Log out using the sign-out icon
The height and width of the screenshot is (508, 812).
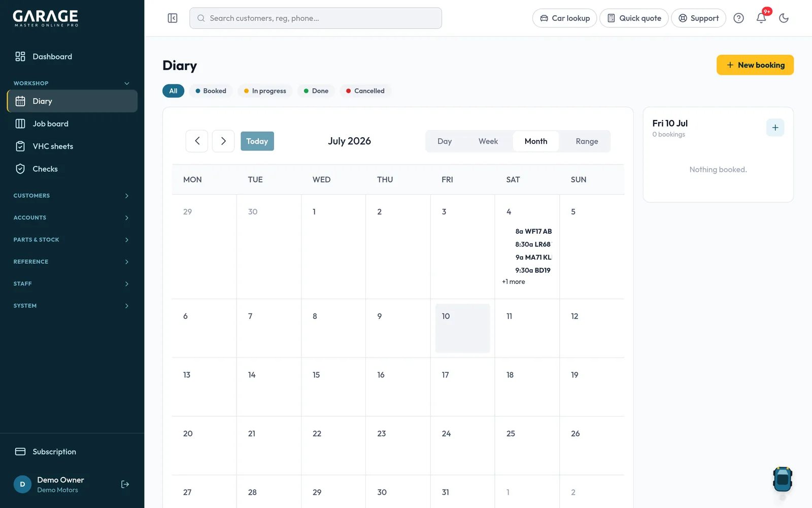[125, 484]
